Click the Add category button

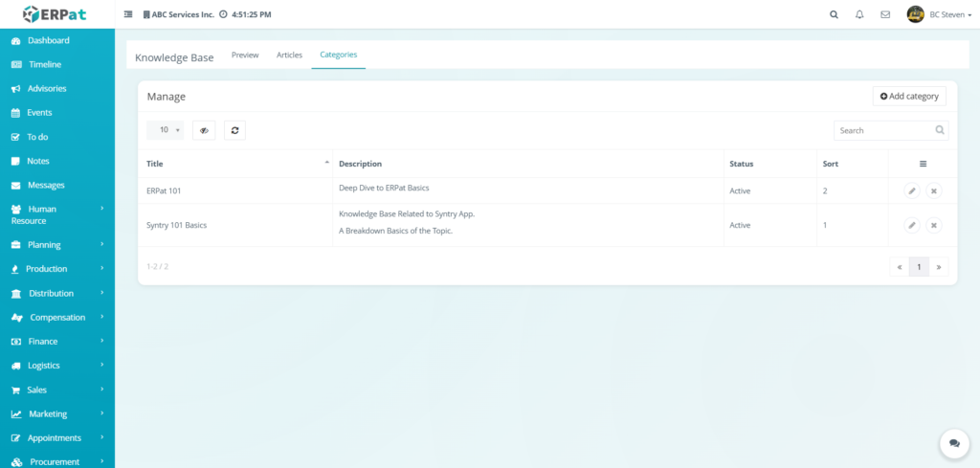click(909, 97)
